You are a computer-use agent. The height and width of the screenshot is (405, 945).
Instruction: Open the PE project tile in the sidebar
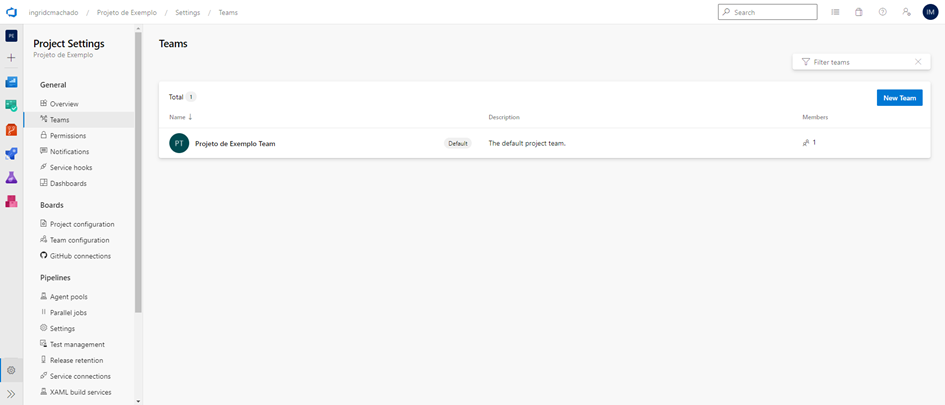(11, 36)
